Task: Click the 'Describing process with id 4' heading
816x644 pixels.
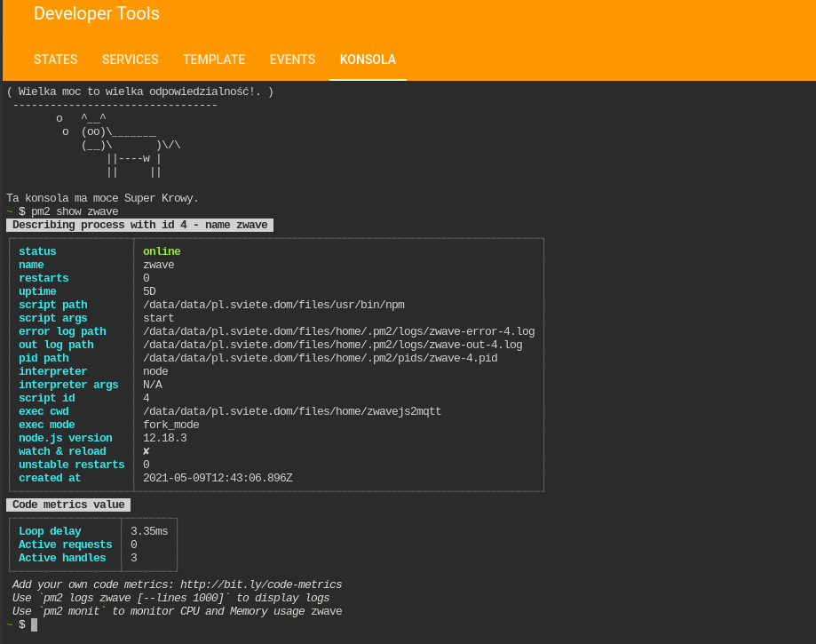Action: coord(139,225)
